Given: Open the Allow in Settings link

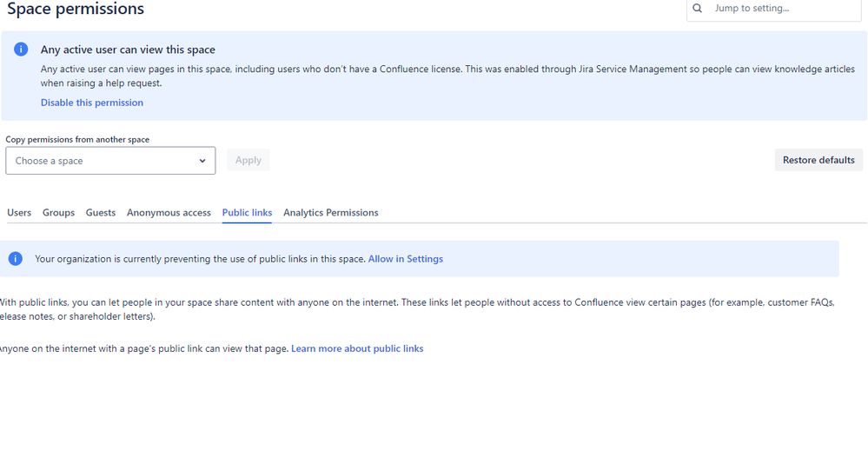Looking at the screenshot, I should click(406, 259).
